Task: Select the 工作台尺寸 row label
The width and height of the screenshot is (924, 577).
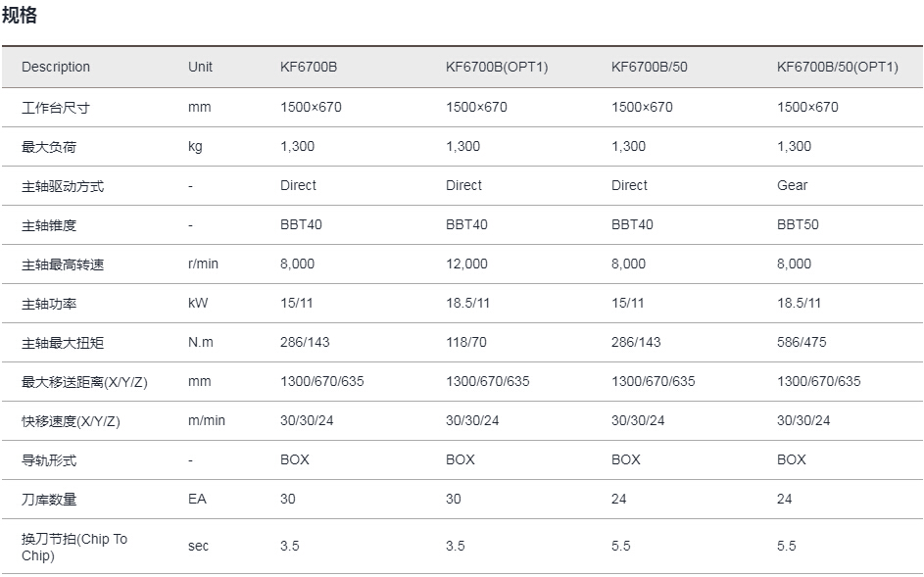Action: 56,108
